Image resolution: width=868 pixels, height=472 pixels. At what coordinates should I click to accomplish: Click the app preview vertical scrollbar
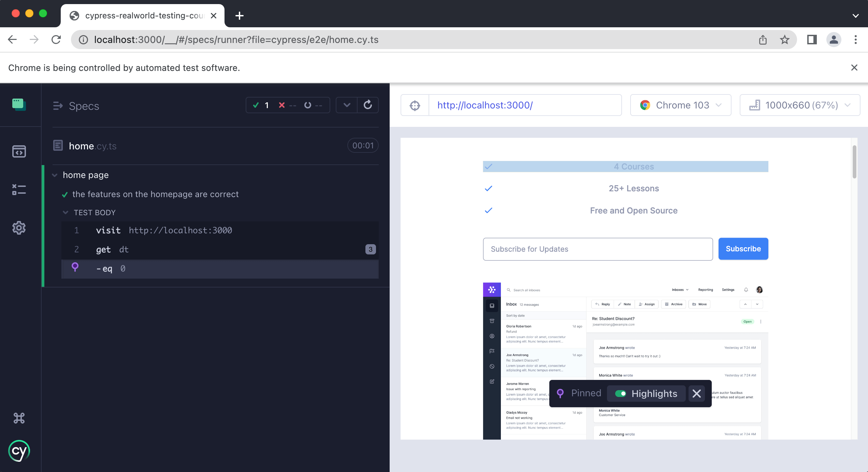click(x=854, y=162)
